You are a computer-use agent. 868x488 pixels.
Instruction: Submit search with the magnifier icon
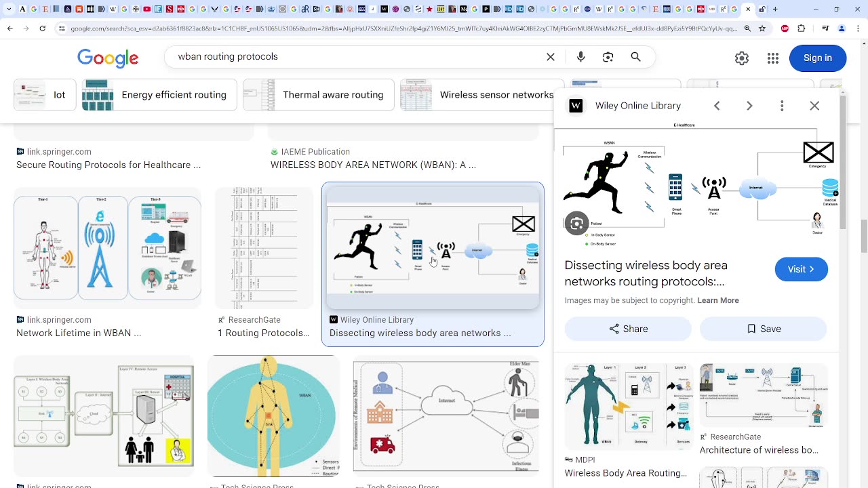[x=635, y=57]
